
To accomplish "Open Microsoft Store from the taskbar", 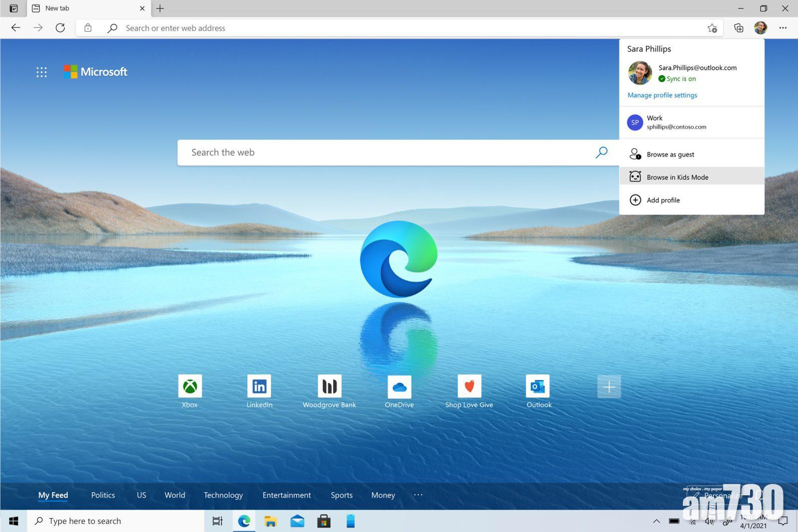I will (x=324, y=521).
